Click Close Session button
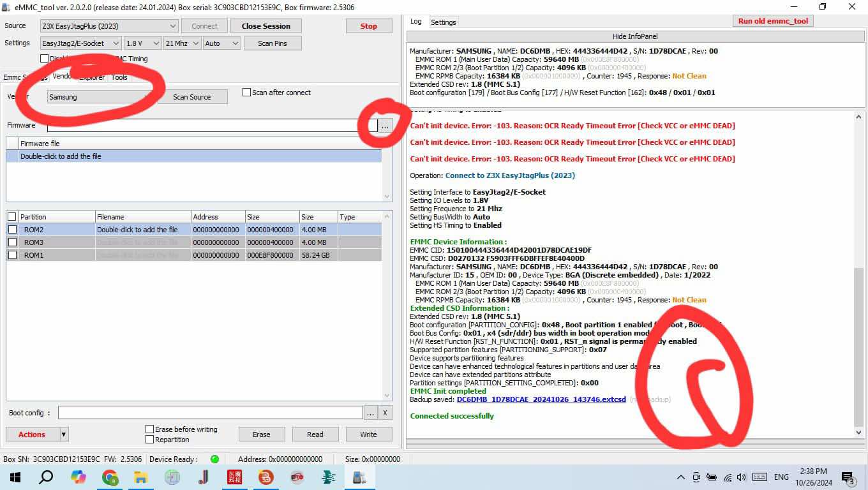This screenshot has width=868, height=490. tap(266, 26)
